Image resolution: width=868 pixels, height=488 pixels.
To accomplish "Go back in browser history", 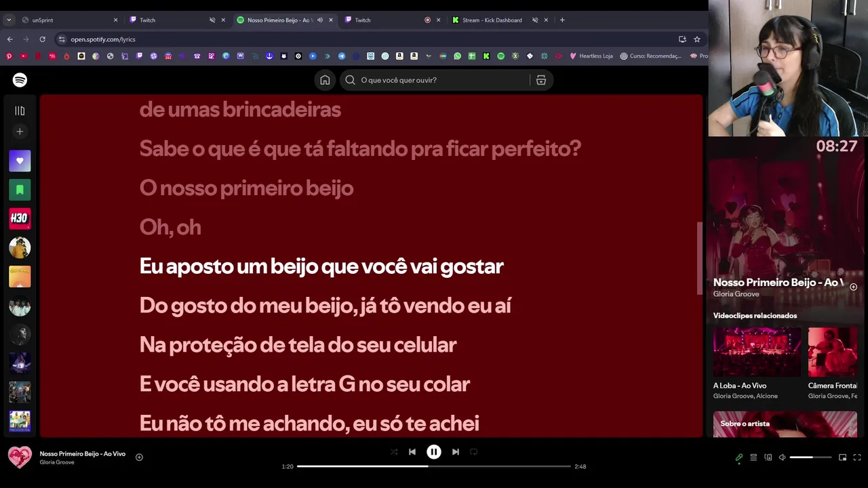I will click(x=9, y=39).
